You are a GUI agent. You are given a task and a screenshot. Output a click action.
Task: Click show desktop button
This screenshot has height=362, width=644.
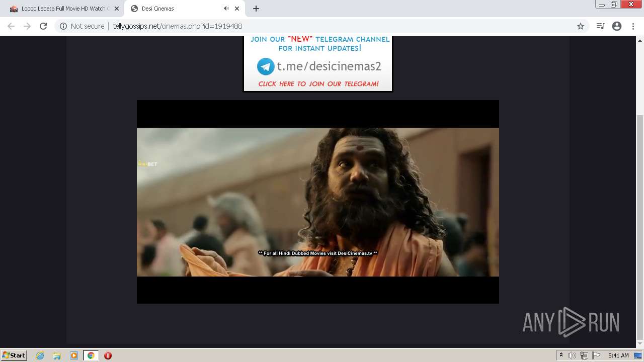pos(638,355)
